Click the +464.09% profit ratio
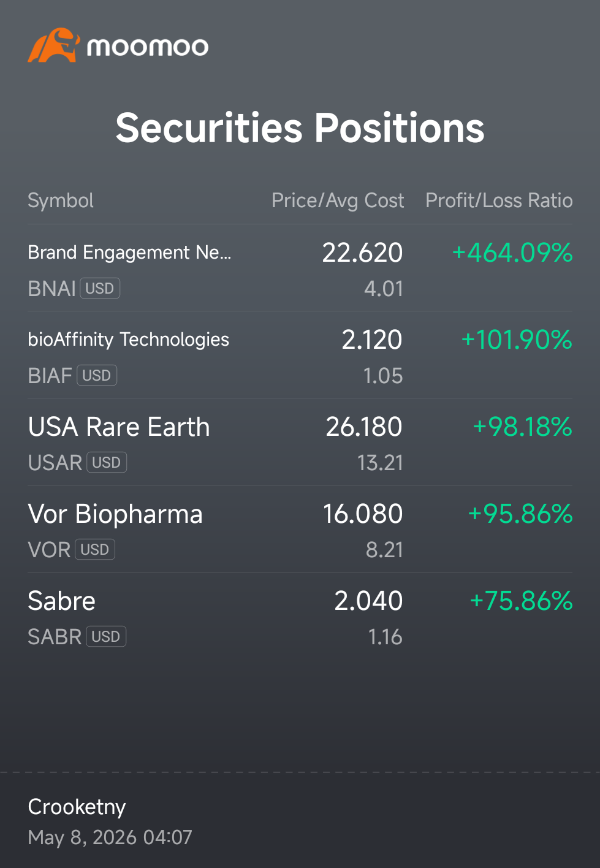The image size is (600, 868). coord(512,253)
